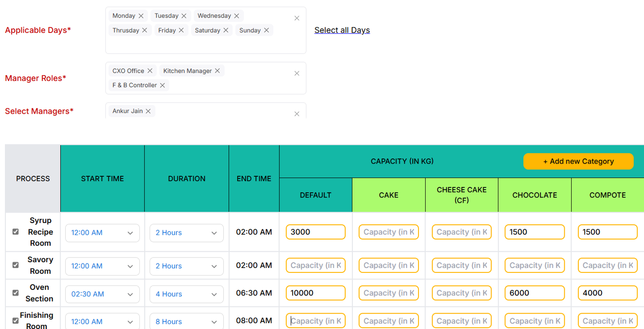Edit Syrup Recipe Room default capacity field
This screenshot has height=329, width=644.
tap(315, 232)
